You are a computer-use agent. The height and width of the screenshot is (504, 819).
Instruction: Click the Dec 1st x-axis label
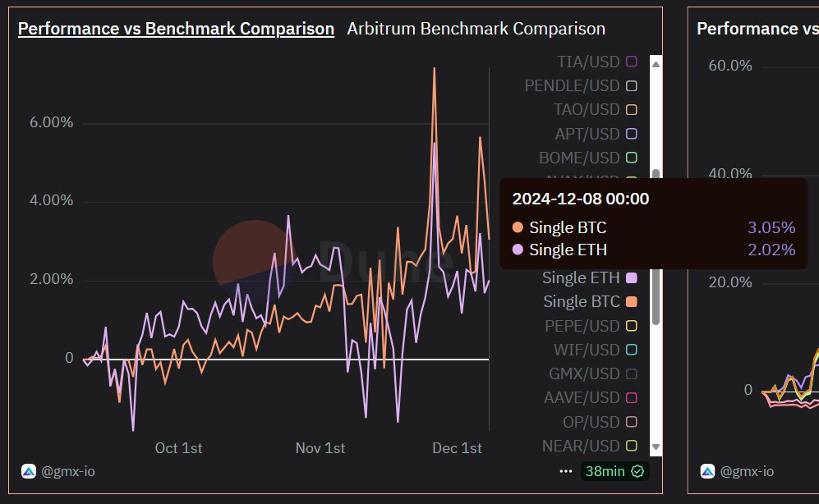click(457, 448)
